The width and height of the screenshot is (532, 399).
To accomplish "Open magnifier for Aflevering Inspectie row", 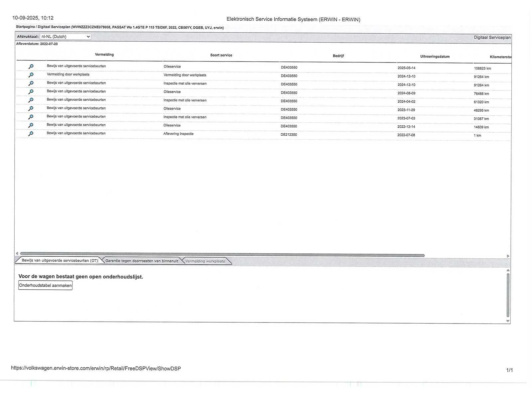I will coord(31,134).
